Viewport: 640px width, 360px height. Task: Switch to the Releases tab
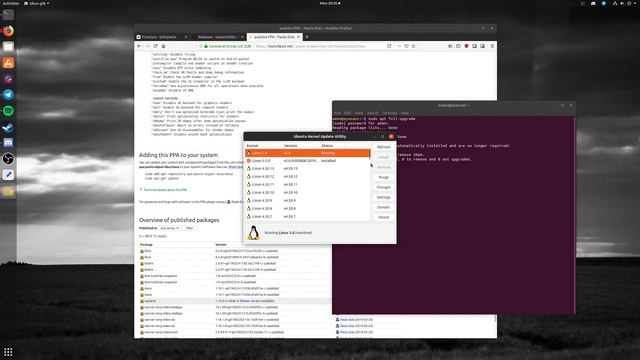pos(217,37)
